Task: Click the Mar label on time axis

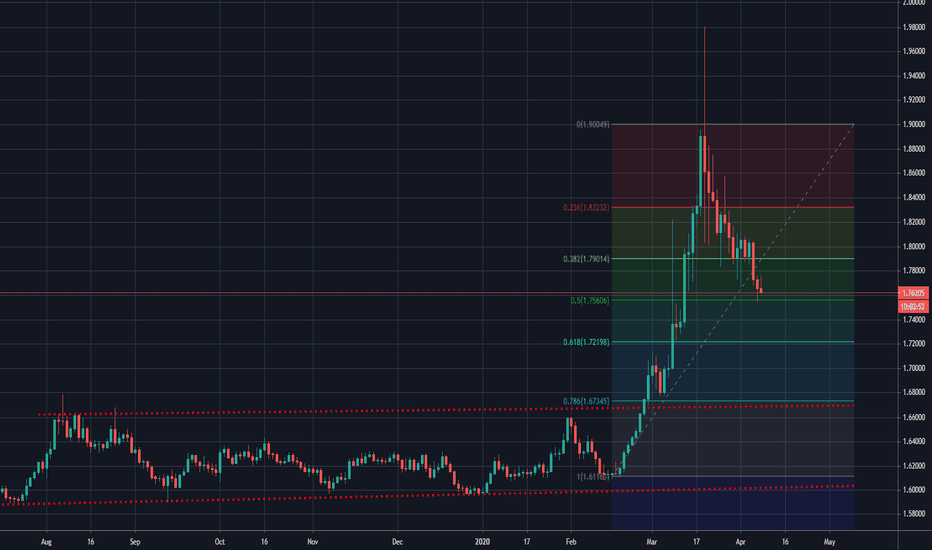Action: 652,542
